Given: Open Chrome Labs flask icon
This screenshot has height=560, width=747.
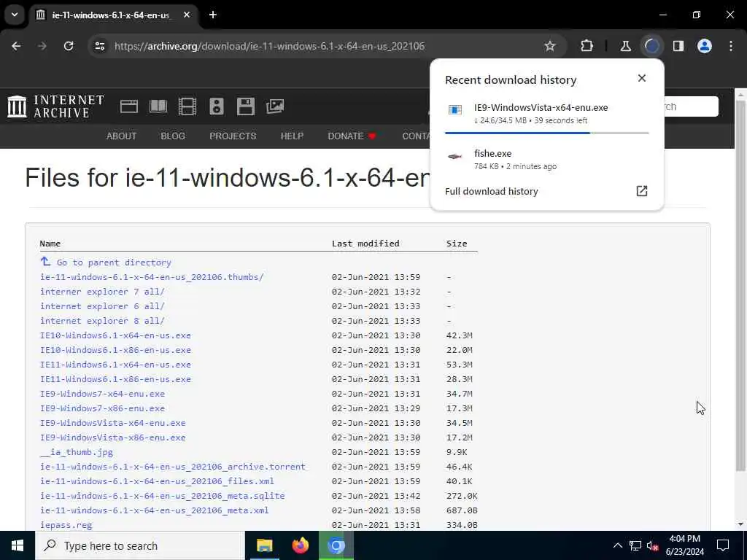Looking at the screenshot, I should click(625, 46).
